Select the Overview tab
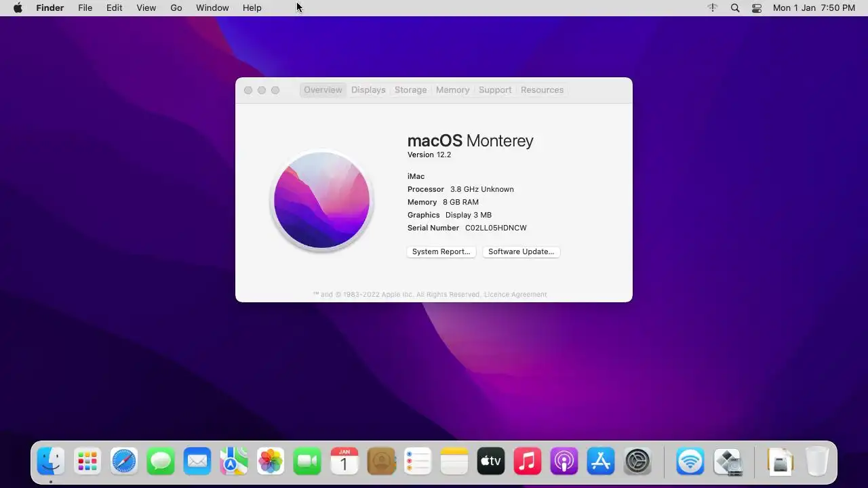 323,90
